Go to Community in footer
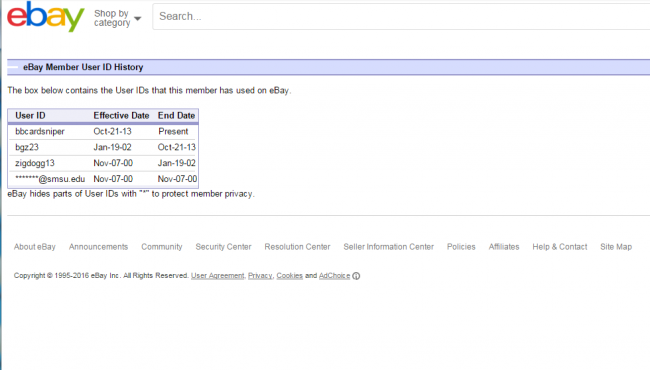The width and height of the screenshot is (650, 370). (x=162, y=247)
